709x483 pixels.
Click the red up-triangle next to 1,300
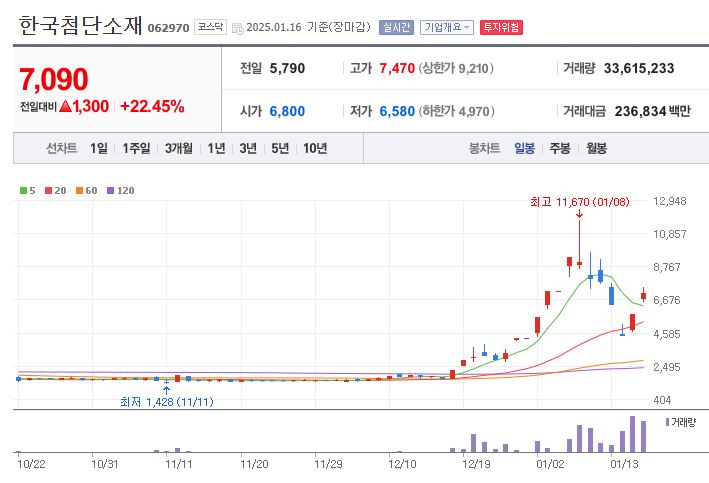(x=66, y=107)
